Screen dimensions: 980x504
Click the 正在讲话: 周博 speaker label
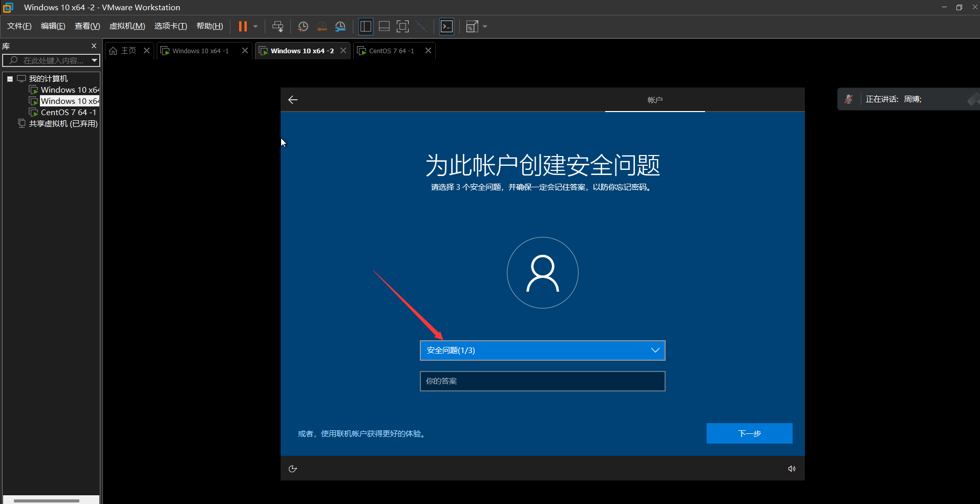[893, 99]
